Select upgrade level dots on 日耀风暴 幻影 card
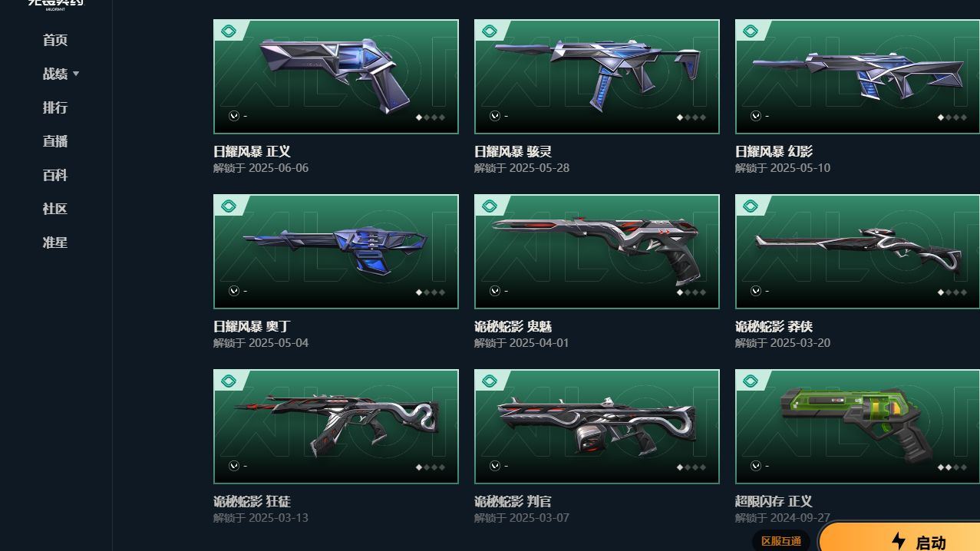The height and width of the screenshot is (551, 980). (952, 117)
